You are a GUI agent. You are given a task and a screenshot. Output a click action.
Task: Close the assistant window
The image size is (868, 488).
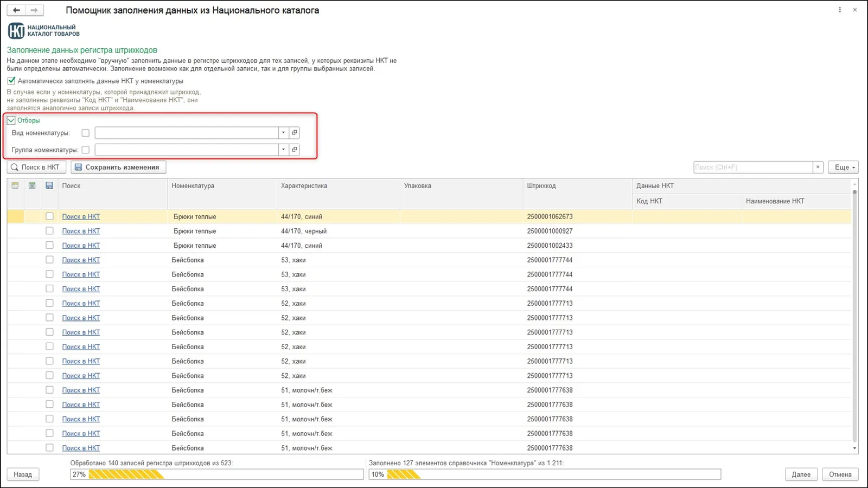tap(855, 10)
